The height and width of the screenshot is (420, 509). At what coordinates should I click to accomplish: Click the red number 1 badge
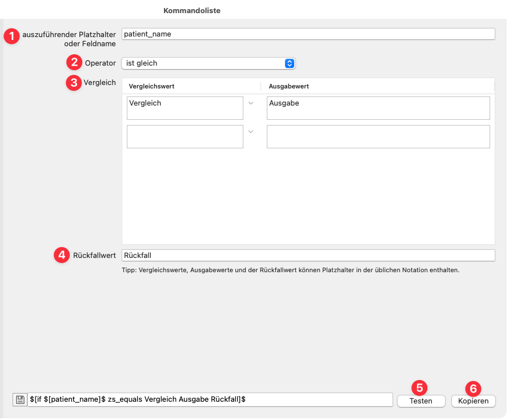pyautogui.click(x=11, y=35)
